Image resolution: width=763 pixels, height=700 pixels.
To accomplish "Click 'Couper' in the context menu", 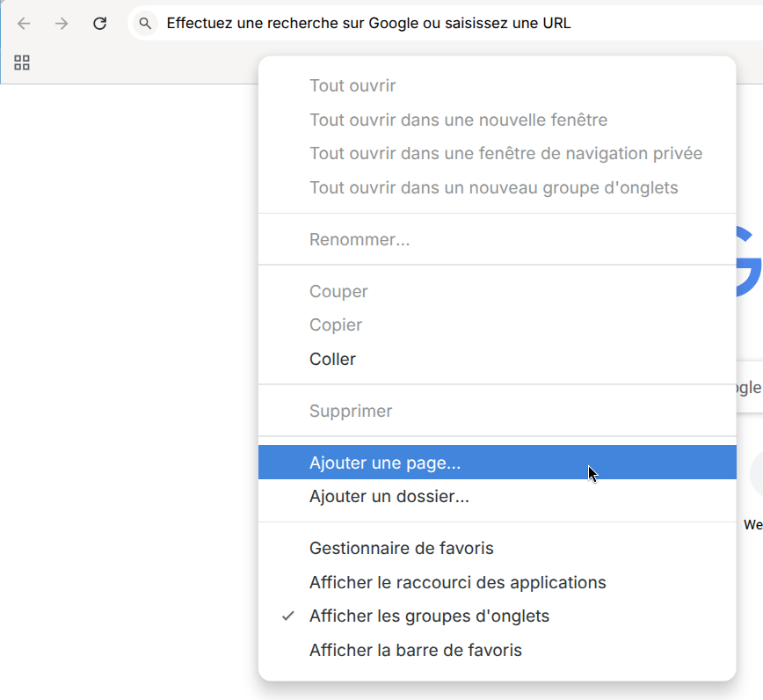I will click(338, 291).
